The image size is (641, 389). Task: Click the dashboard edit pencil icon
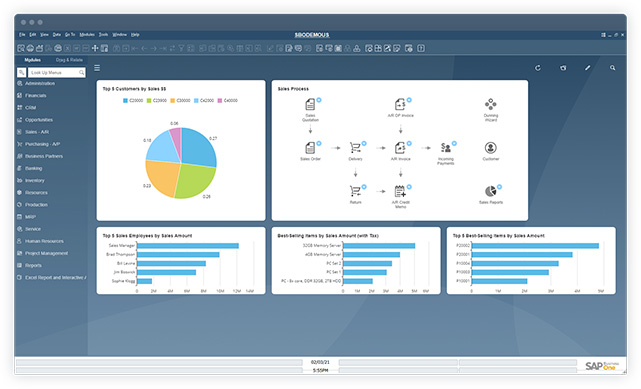587,68
